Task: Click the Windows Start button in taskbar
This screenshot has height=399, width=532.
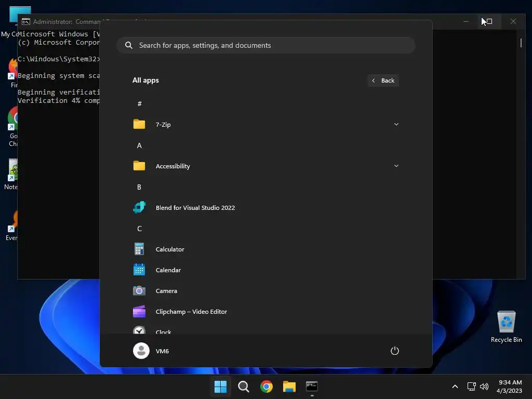Action: [x=220, y=387]
